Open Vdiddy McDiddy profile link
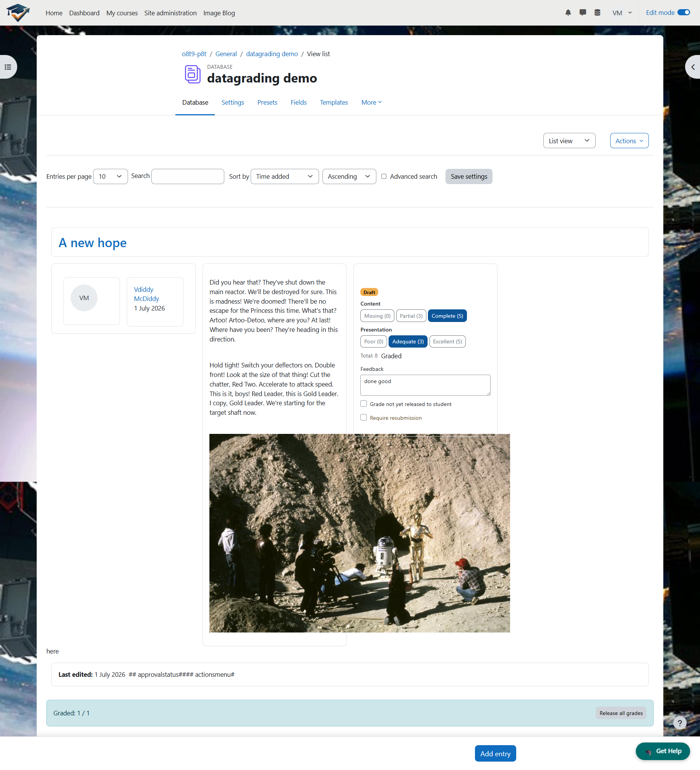 pos(146,294)
